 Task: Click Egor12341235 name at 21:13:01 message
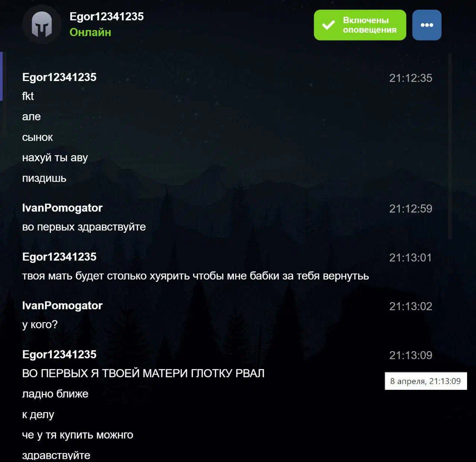[x=59, y=256]
